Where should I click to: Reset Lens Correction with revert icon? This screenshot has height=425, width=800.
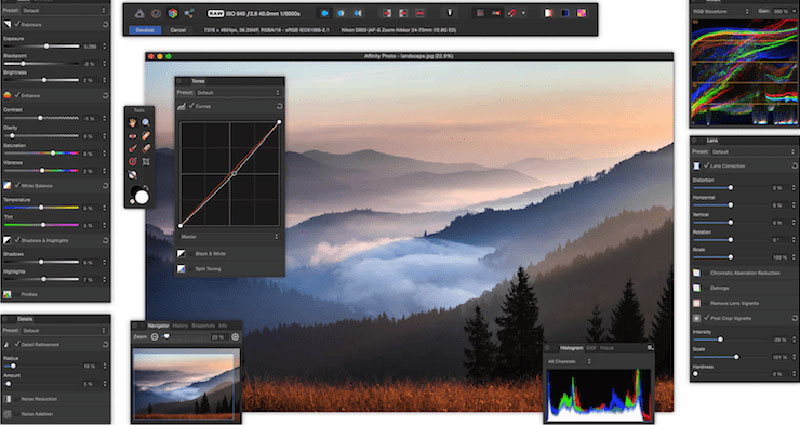pos(794,166)
